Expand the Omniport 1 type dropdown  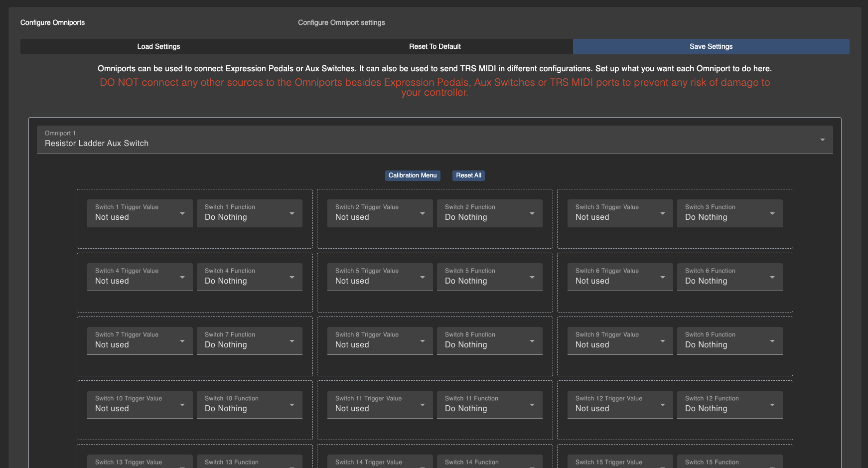434,140
